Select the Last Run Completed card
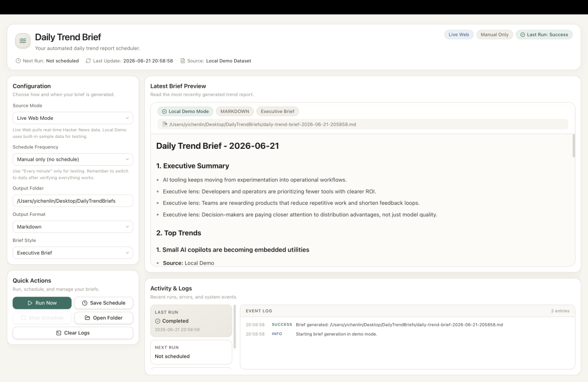 click(x=191, y=321)
